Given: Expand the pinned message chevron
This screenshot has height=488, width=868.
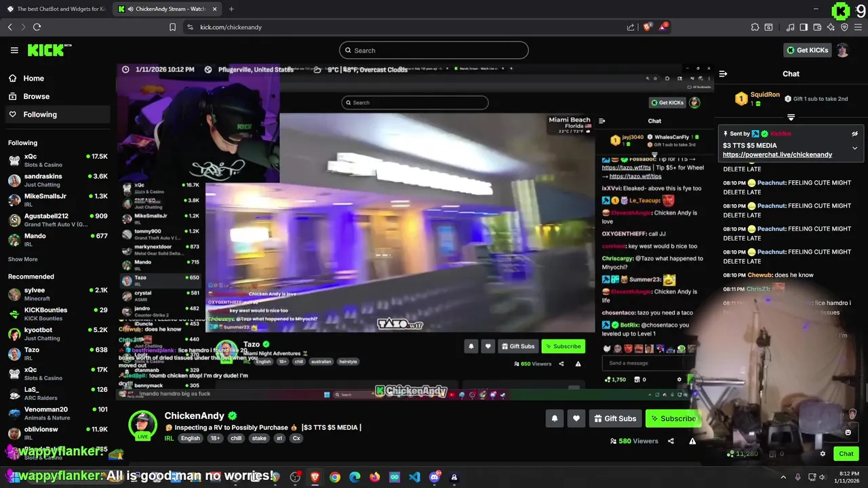Looking at the screenshot, I should pyautogui.click(x=854, y=148).
